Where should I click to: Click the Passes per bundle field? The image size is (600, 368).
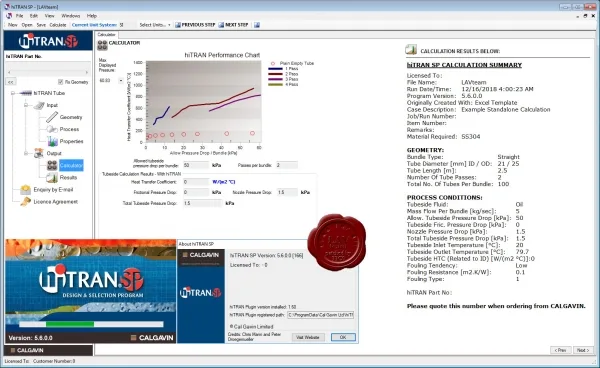tap(287, 165)
